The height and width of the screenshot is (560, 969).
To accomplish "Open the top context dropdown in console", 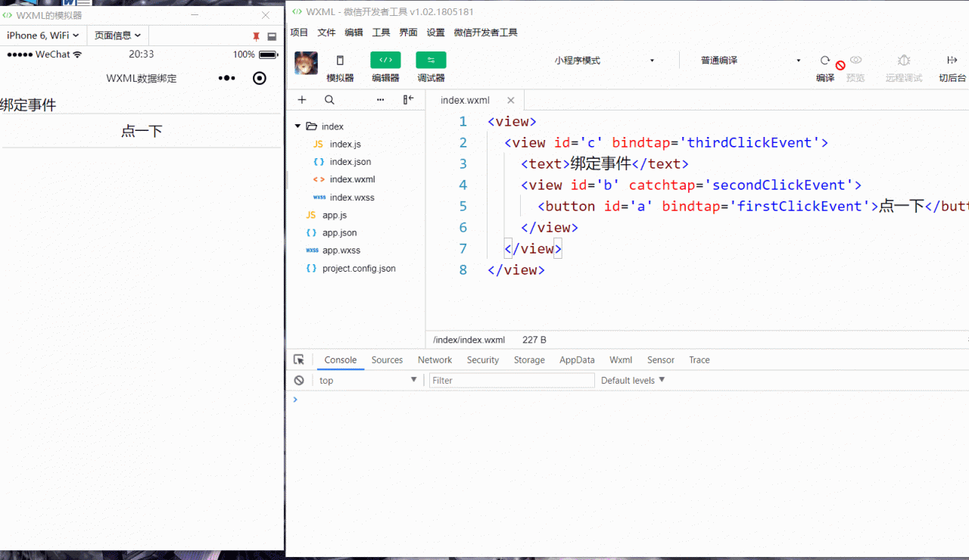I will (368, 381).
